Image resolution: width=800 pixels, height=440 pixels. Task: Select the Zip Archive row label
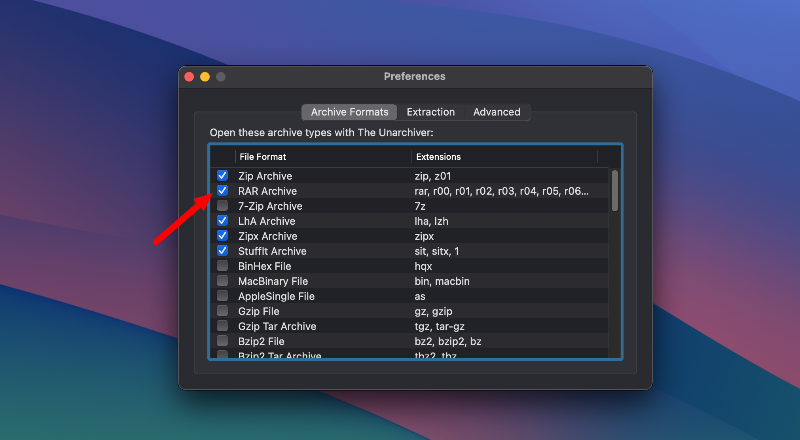[x=265, y=176]
